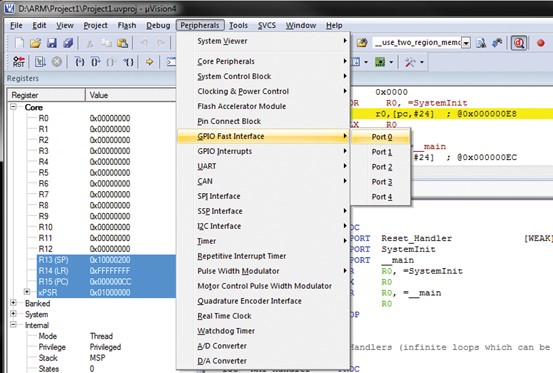Click the Run to Cursor Line icon
The height and width of the screenshot is (373, 553).
pos(128,62)
